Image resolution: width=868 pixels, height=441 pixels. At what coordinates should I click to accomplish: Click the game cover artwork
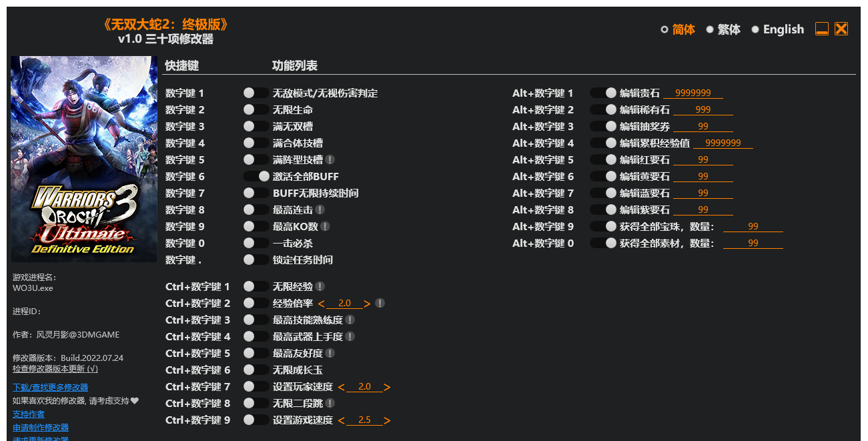[84, 159]
